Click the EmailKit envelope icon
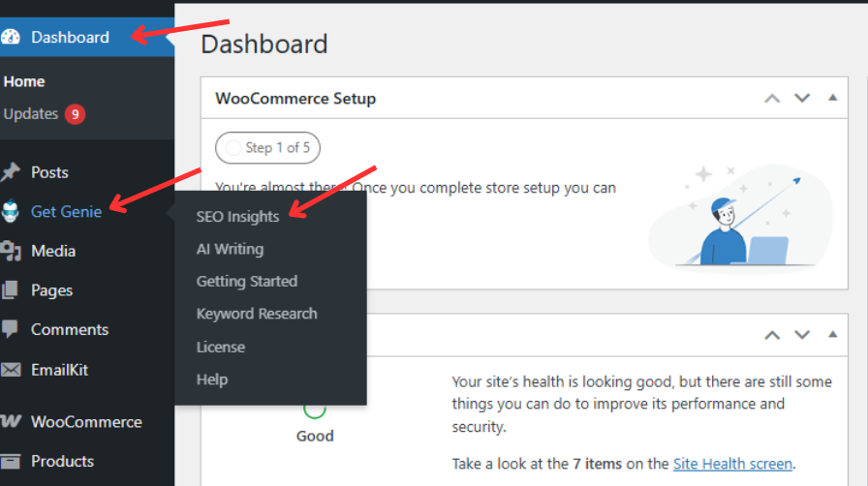The image size is (868, 486). [10, 370]
